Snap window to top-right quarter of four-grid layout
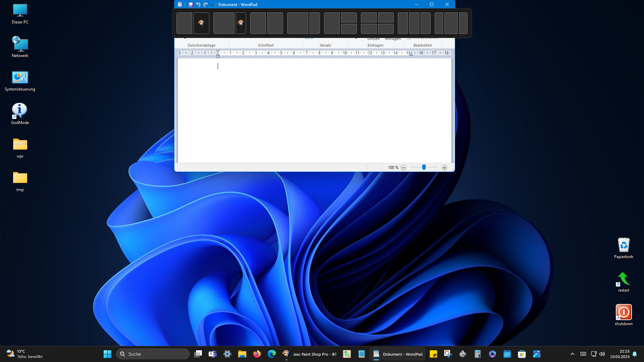644x362 pixels. point(386,17)
